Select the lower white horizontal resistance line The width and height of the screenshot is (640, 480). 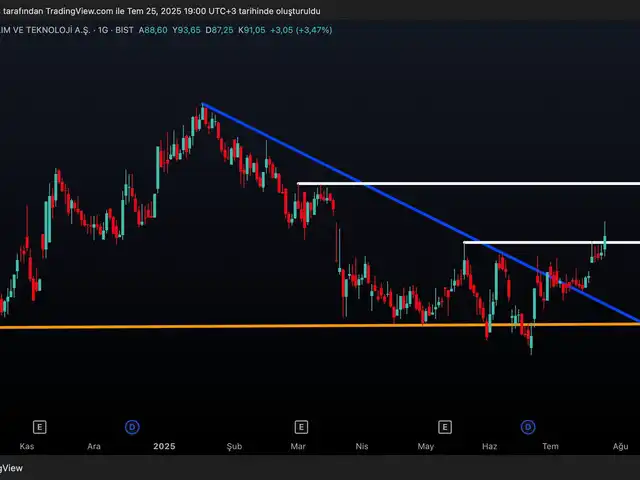[540, 242]
